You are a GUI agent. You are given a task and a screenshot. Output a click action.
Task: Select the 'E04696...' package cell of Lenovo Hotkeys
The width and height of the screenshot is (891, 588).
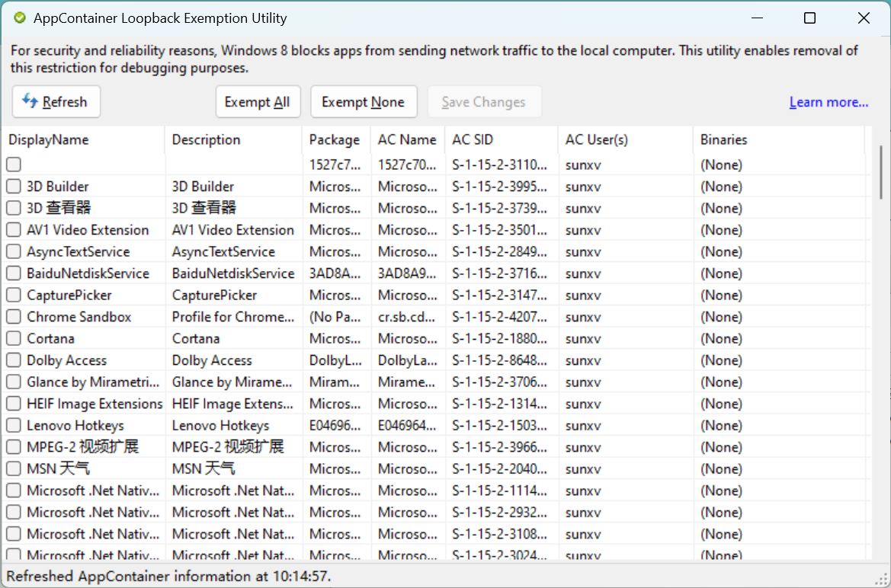335,426
